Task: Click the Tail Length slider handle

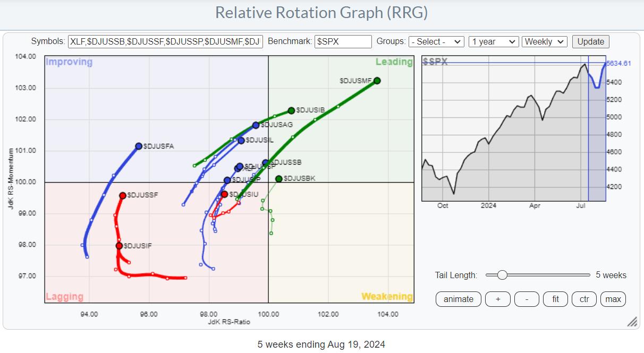Action: pyautogui.click(x=502, y=275)
